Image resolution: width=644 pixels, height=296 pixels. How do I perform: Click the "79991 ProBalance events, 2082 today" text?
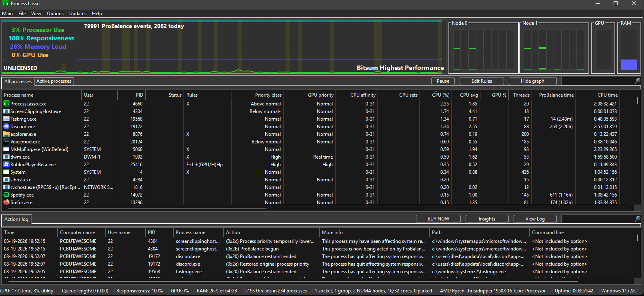pyautogui.click(x=134, y=26)
